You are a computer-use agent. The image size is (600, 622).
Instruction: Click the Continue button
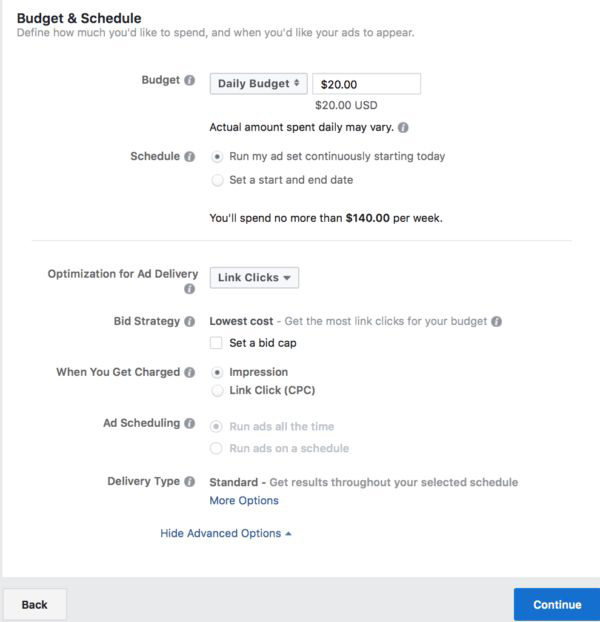(x=556, y=604)
